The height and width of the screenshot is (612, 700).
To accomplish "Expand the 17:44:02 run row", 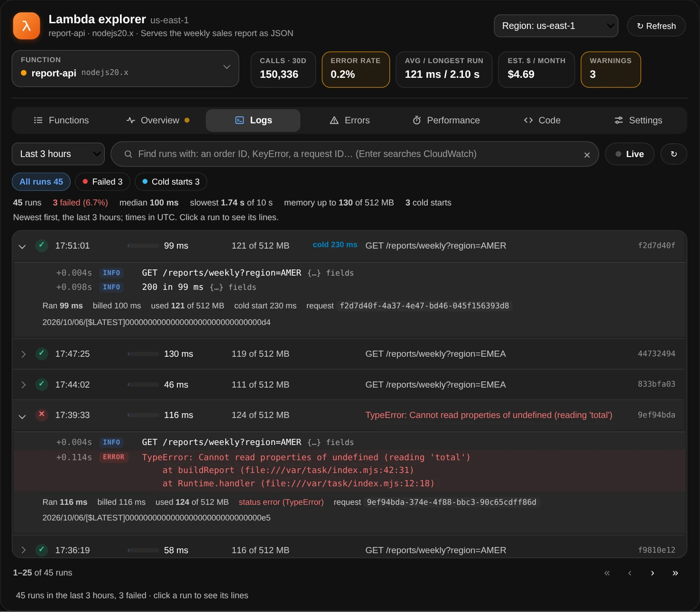I will pyautogui.click(x=23, y=385).
